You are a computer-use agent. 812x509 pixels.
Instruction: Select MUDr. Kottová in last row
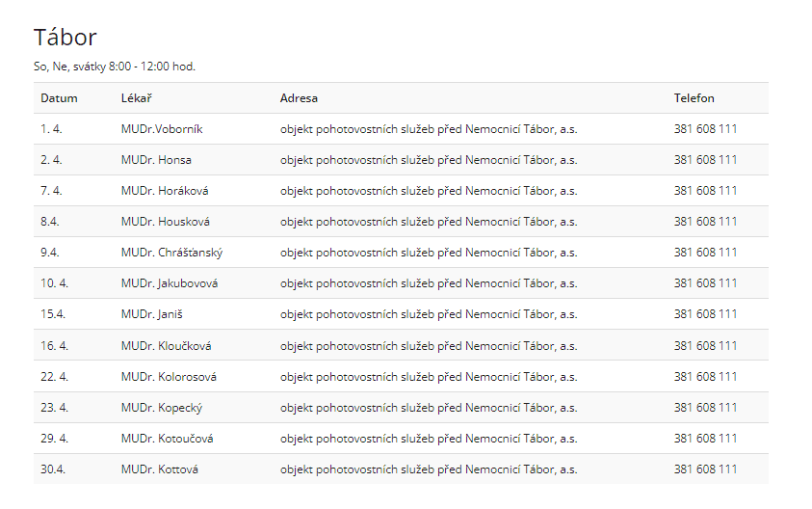tap(159, 469)
